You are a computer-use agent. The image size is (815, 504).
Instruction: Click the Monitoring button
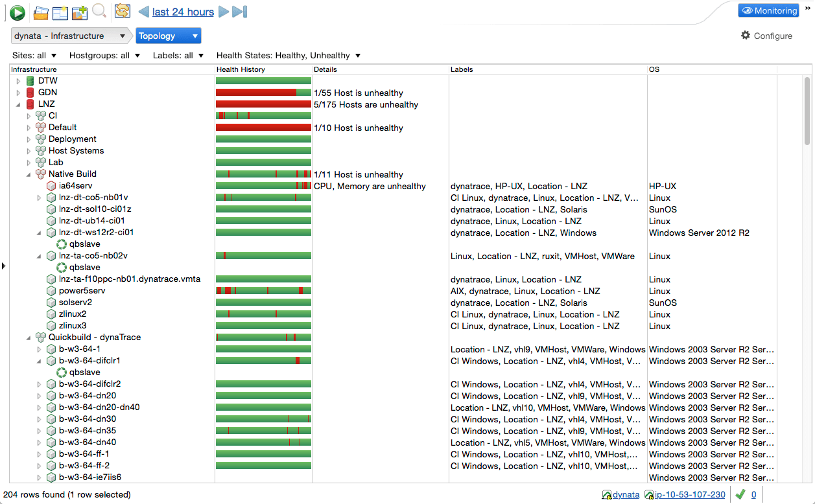pyautogui.click(x=768, y=11)
